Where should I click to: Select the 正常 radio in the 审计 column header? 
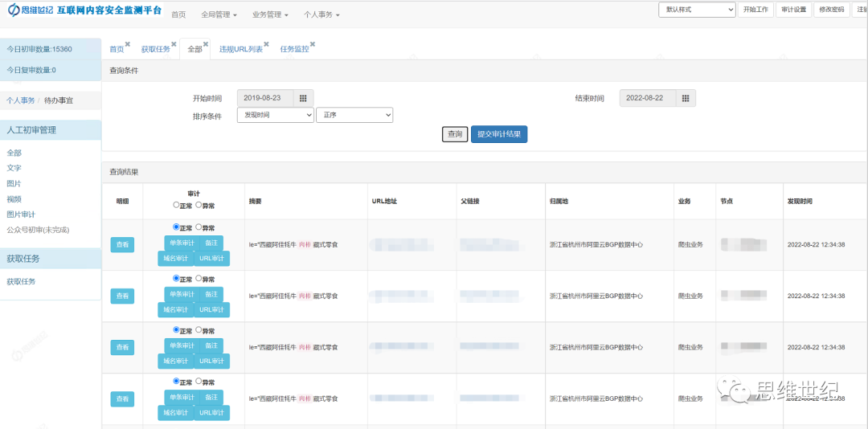tap(176, 205)
